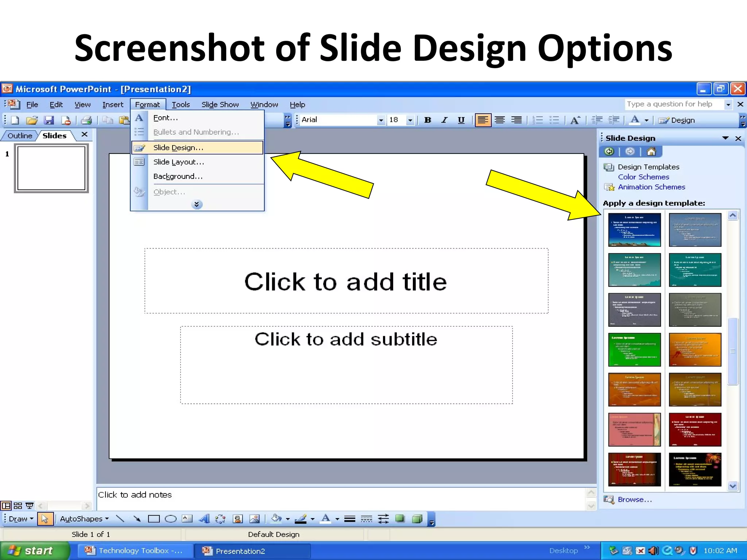
Task: Choose Slide Design from Format menu
Action: (197, 147)
